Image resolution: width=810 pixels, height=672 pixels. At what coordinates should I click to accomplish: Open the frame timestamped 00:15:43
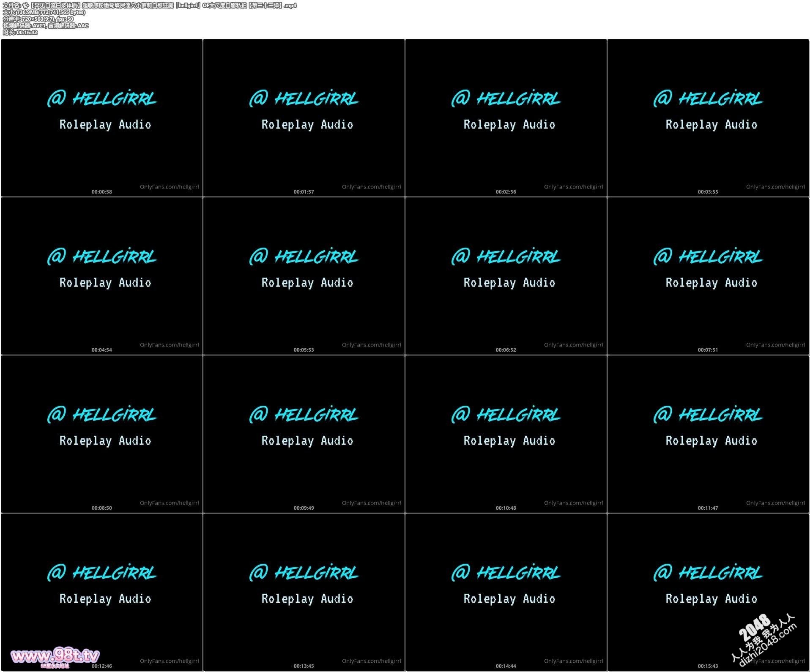pos(708,592)
